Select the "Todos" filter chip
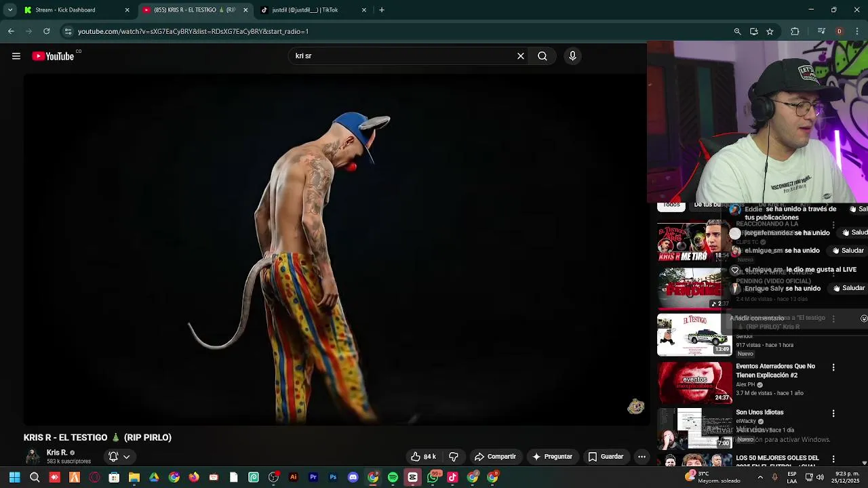This screenshot has height=488, width=868. 671,205
